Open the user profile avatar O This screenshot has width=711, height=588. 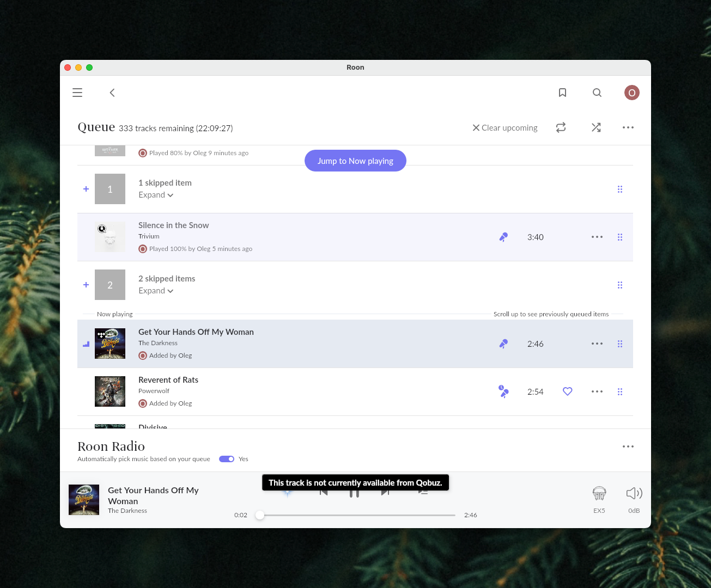pyautogui.click(x=632, y=93)
